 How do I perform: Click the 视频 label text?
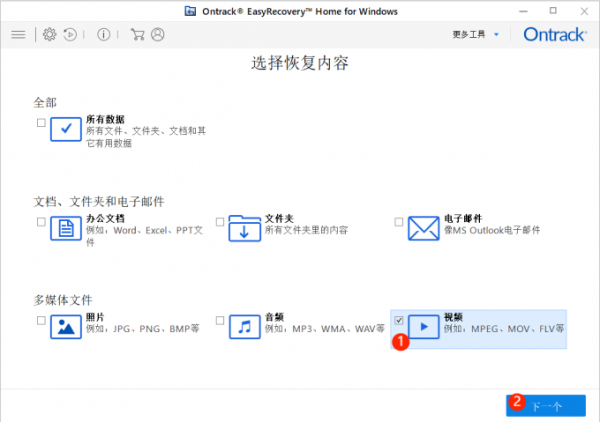(x=453, y=317)
